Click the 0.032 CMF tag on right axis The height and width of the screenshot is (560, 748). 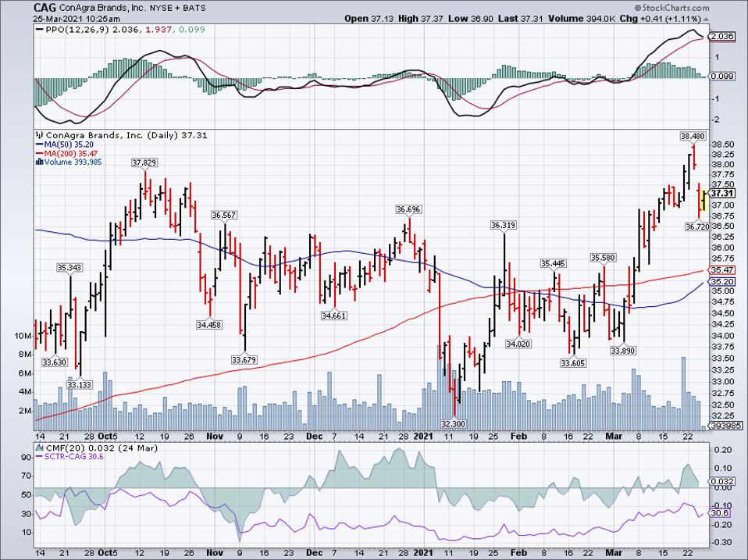[721, 482]
